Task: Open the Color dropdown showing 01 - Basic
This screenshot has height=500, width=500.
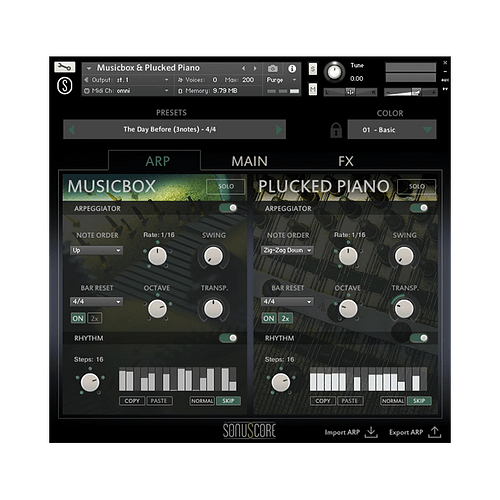Action: click(x=392, y=130)
